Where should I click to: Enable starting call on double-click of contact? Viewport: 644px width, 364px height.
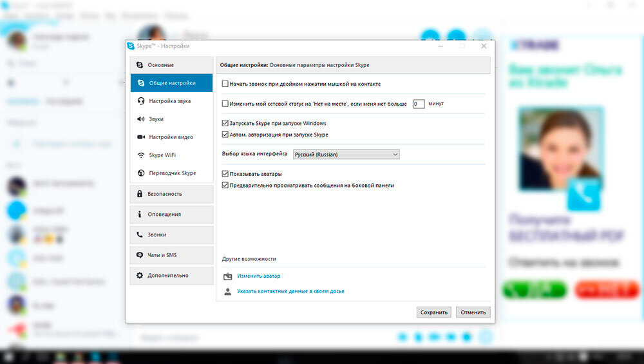(x=225, y=84)
